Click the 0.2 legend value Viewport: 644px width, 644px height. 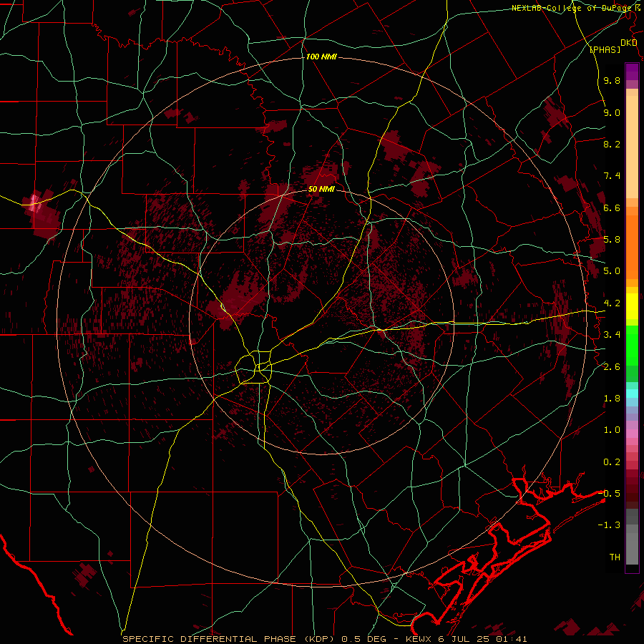[x=612, y=462]
